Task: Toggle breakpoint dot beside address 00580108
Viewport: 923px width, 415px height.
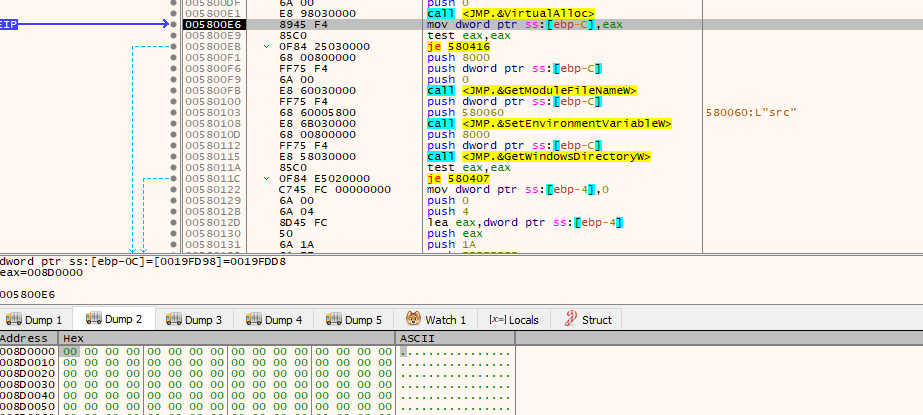Action: 172,124
